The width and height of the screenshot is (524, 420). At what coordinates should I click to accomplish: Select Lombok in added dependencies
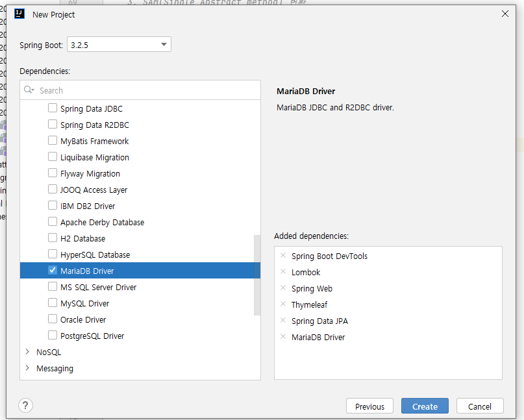pos(306,272)
